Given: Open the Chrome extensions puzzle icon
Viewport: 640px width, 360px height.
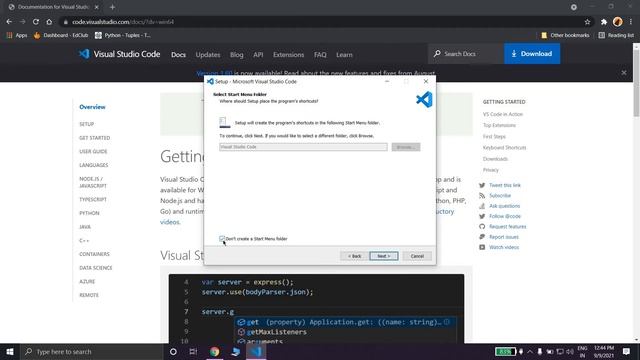Looking at the screenshot, I should [604, 22].
